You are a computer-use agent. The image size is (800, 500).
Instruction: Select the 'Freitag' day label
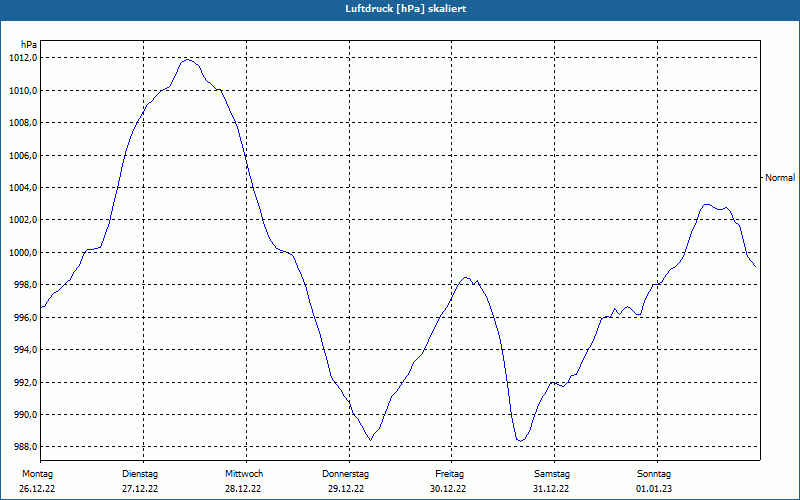(x=449, y=474)
